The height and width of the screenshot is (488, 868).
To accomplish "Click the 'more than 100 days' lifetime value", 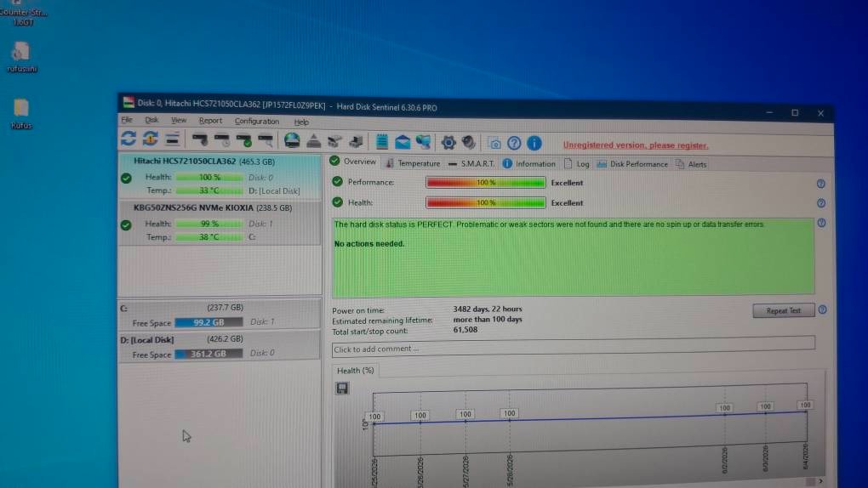I will click(x=487, y=320).
